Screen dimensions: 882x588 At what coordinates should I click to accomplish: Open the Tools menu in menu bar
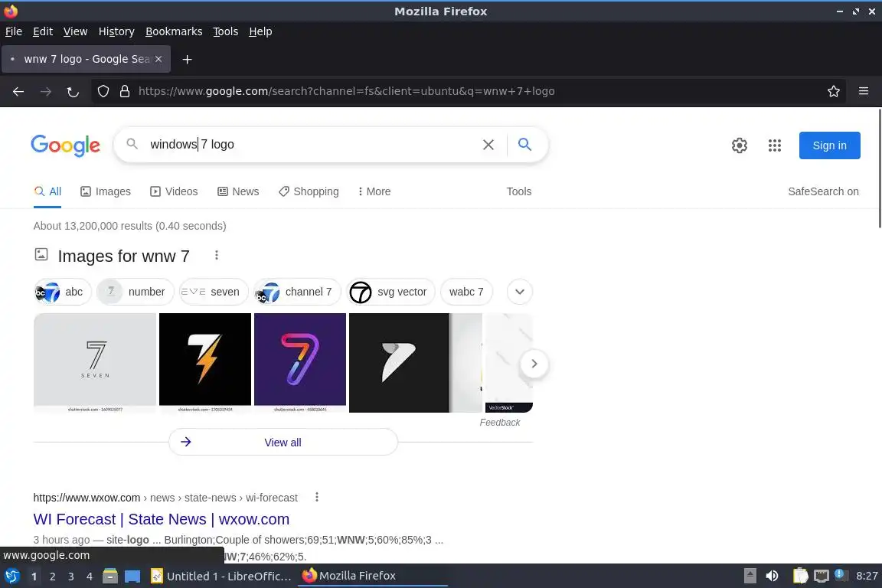tap(226, 31)
